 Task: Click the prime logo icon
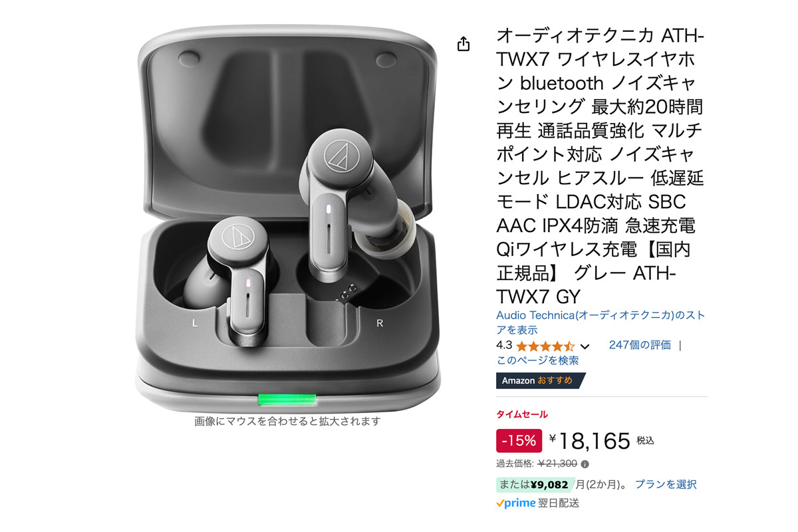(515, 503)
